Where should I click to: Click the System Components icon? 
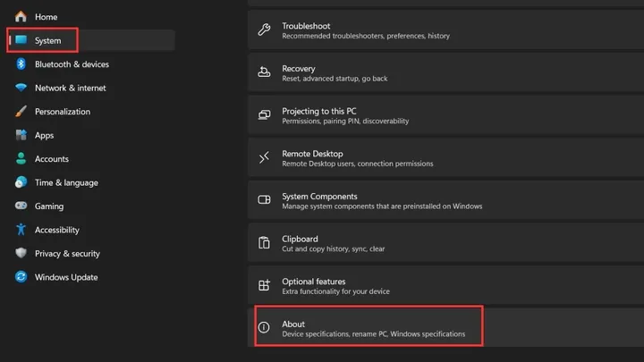(x=264, y=200)
